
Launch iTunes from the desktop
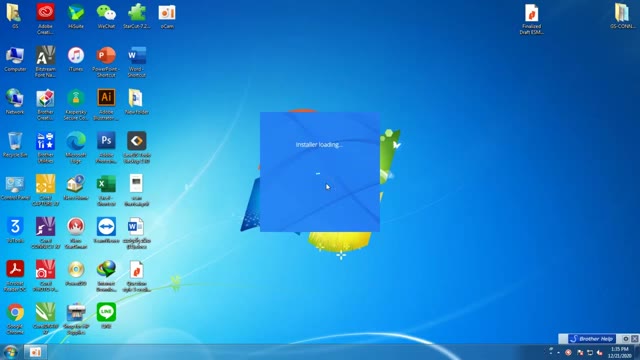pyautogui.click(x=76, y=59)
